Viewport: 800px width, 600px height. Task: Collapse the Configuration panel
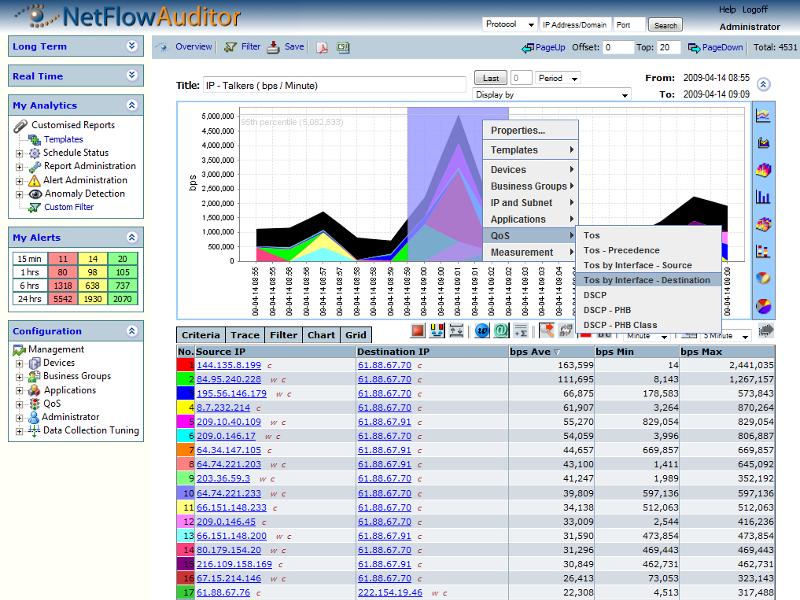click(132, 331)
